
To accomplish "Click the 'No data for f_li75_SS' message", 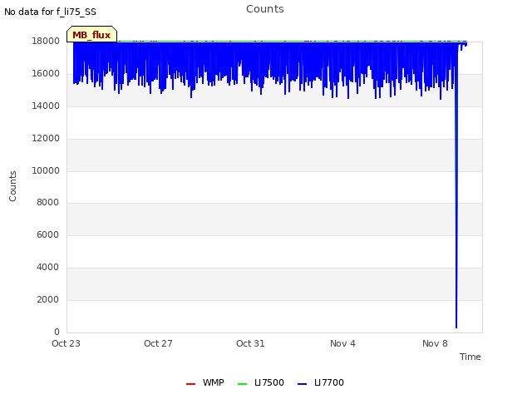I will (x=50, y=12).
